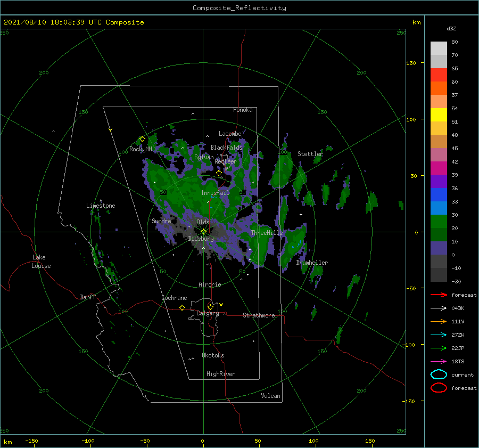The width and height of the screenshot is (479, 448).
Task: Click the RedDeer city label
Action: (226, 161)
